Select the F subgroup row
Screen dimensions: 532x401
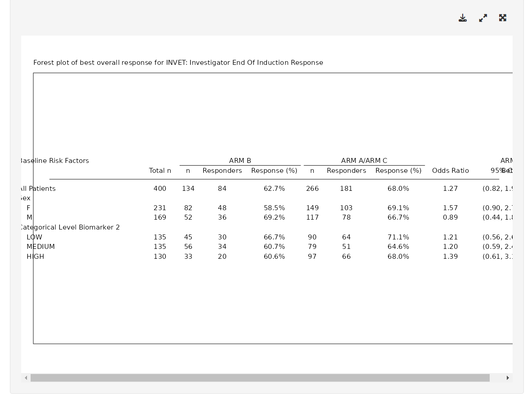[28, 208]
